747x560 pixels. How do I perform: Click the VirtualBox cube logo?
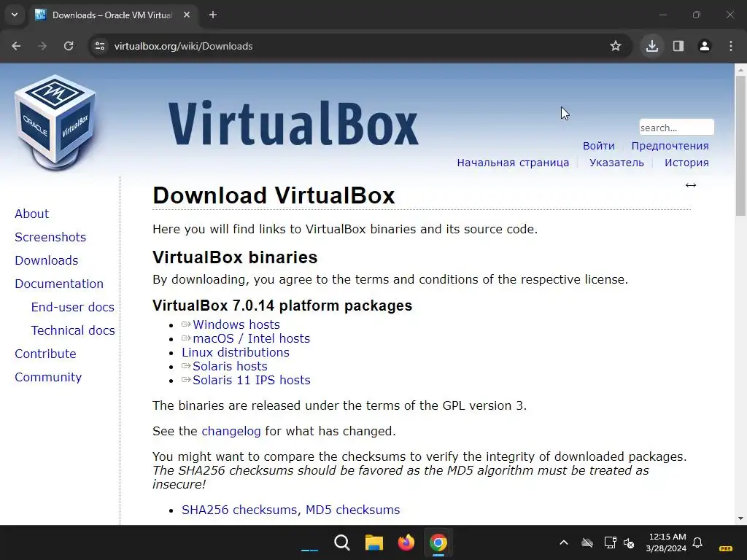[55, 122]
